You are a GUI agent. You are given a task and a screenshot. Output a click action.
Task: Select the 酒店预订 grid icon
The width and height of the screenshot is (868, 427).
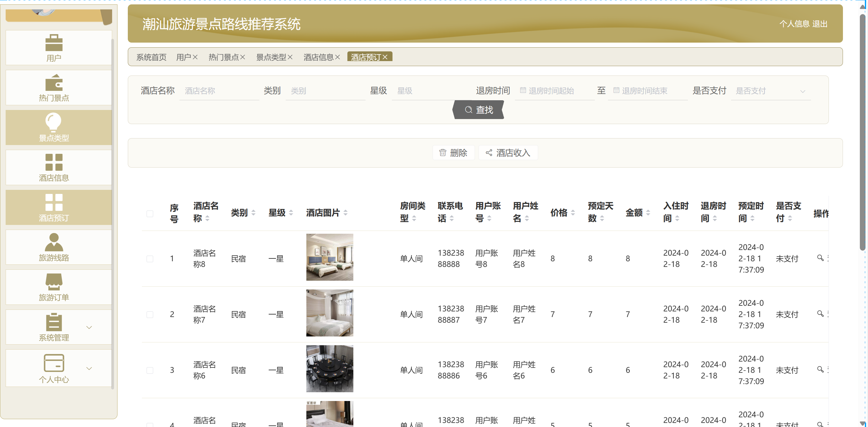[x=54, y=202]
